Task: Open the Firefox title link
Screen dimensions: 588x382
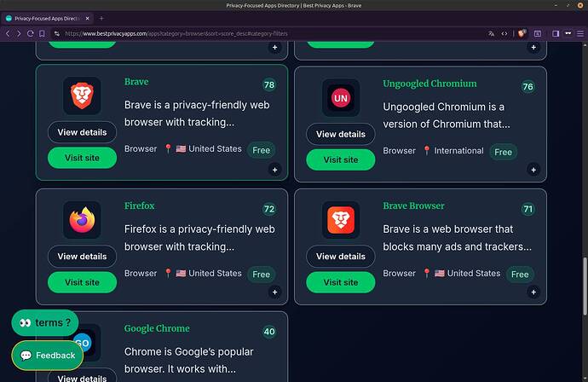Action: coord(140,205)
